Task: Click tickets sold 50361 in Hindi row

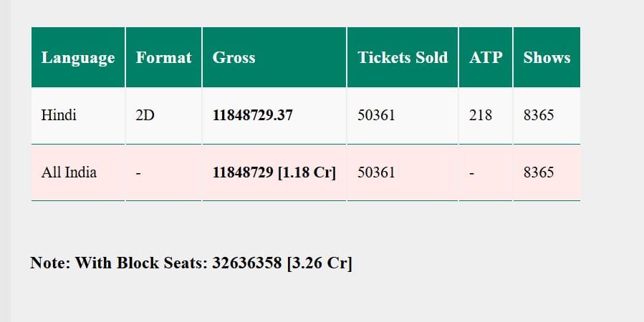Action: pyautogui.click(x=376, y=115)
